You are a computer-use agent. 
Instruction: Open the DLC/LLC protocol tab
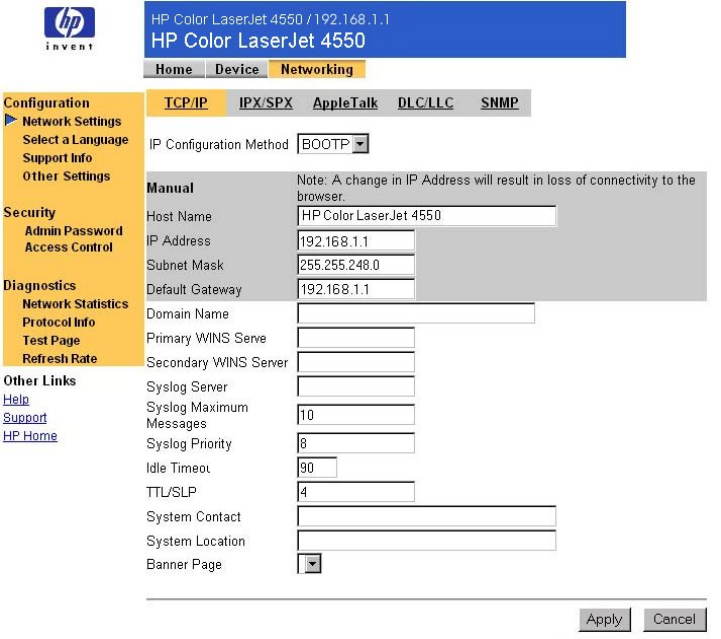(x=425, y=103)
